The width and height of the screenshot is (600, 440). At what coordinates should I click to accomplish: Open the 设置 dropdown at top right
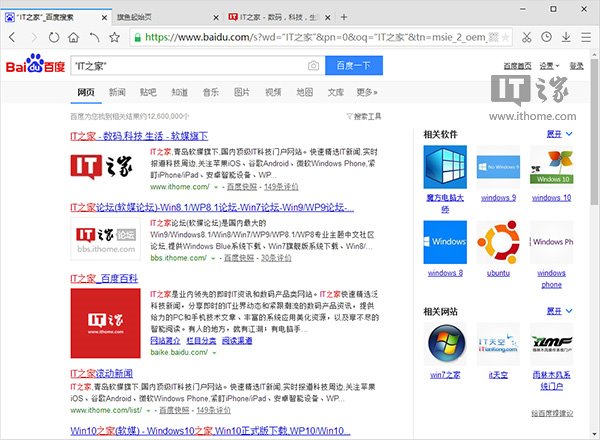click(548, 64)
